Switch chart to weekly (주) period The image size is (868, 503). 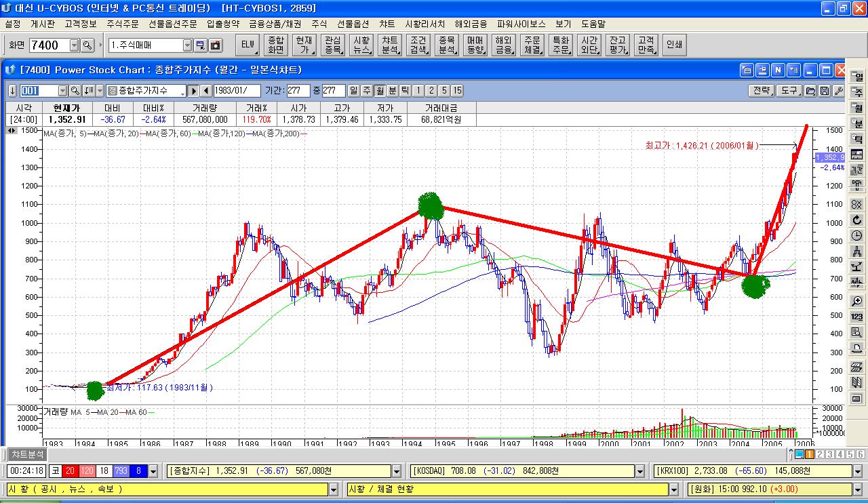(367, 91)
